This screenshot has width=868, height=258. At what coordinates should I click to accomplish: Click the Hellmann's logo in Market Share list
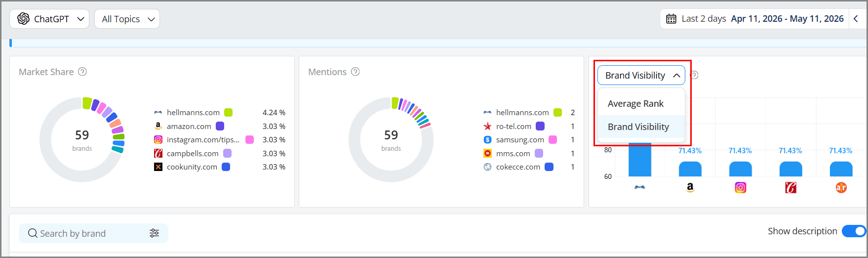point(158,113)
